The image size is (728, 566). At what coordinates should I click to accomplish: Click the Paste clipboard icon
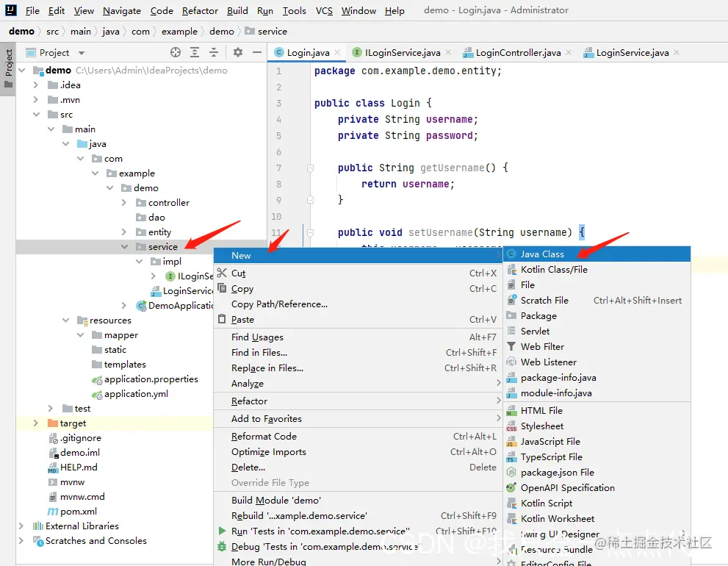[222, 319]
